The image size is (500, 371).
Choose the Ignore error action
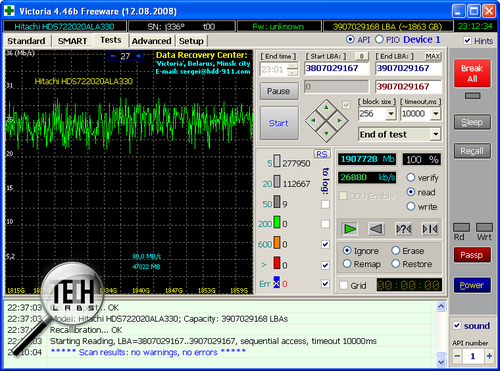pyautogui.click(x=347, y=251)
